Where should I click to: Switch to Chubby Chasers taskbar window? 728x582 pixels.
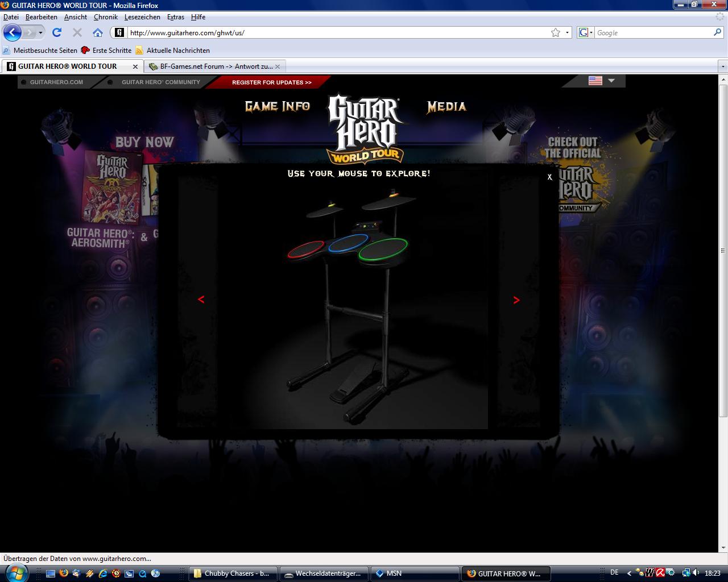point(233,573)
